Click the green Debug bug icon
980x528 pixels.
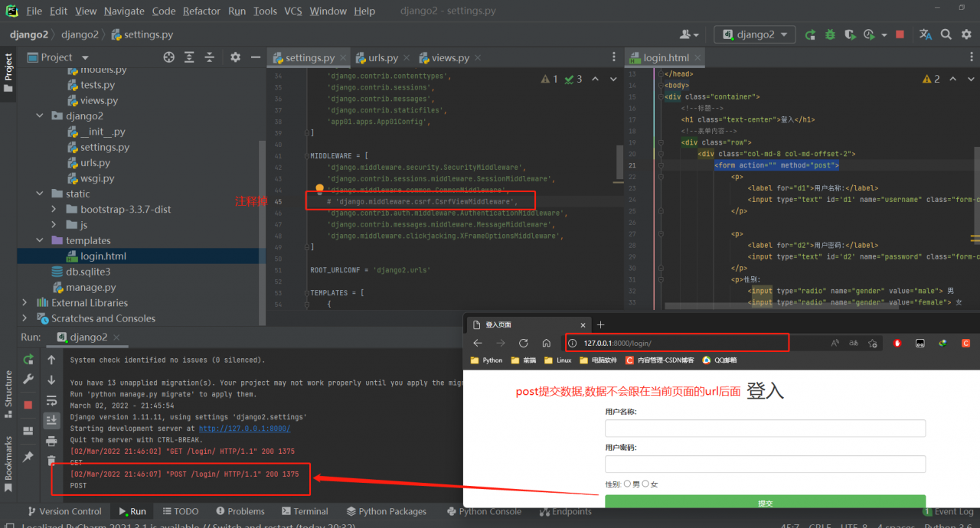[830, 34]
